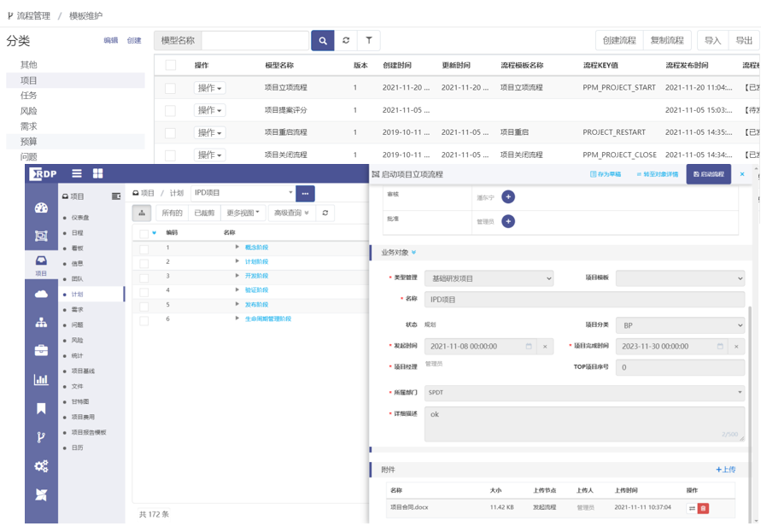Click the 创建流程 button
The height and width of the screenshot is (532, 761).
pyautogui.click(x=618, y=40)
